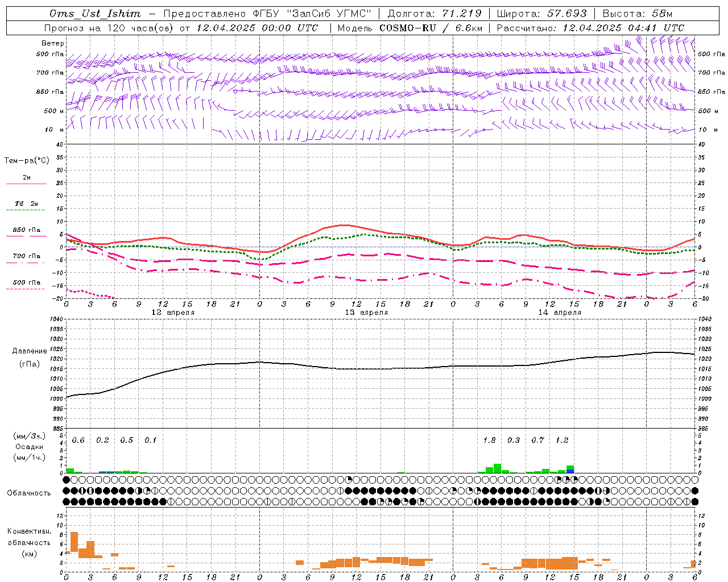Click the 850 гПа temperature legend label
This screenshot has width=728, height=582.
[x=27, y=230]
